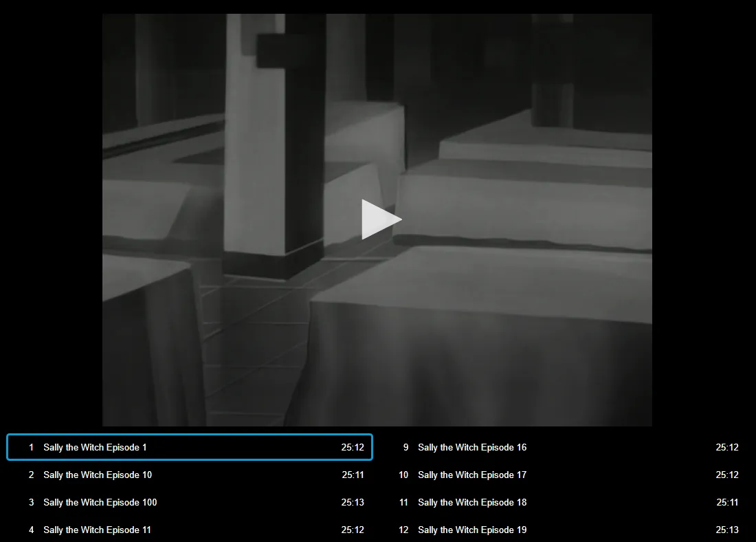Click playlist track number 3
Image resolution: width=756 pixels, height=542 pixels.
(x=31, y=502)
